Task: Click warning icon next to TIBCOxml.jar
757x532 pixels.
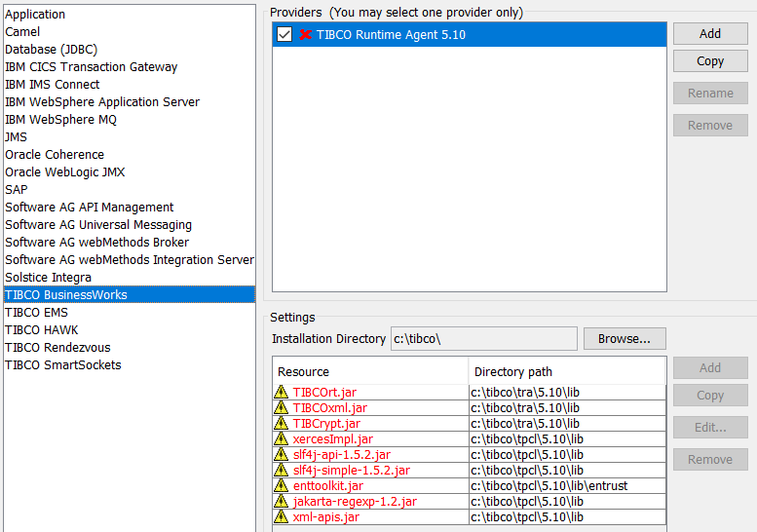Action: click(281, 407)
